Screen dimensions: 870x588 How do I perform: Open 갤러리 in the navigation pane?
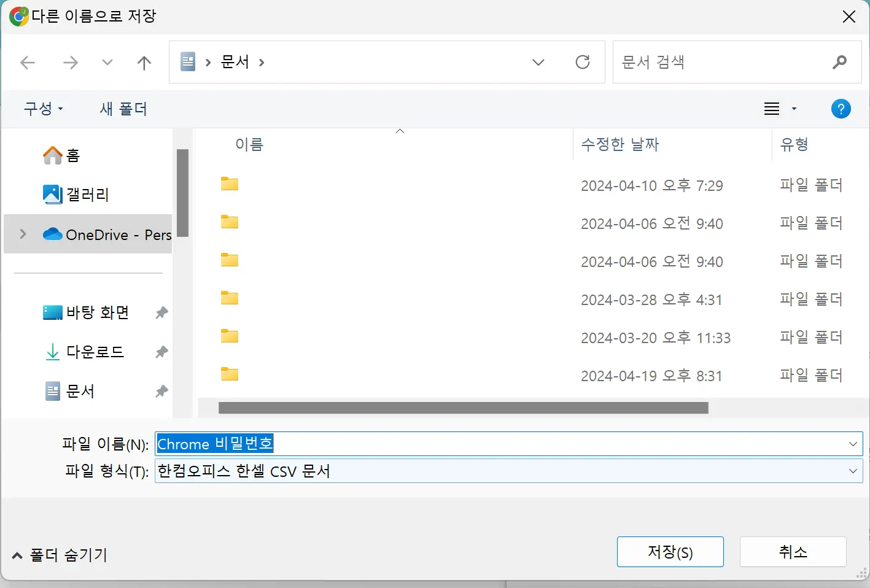87,195
